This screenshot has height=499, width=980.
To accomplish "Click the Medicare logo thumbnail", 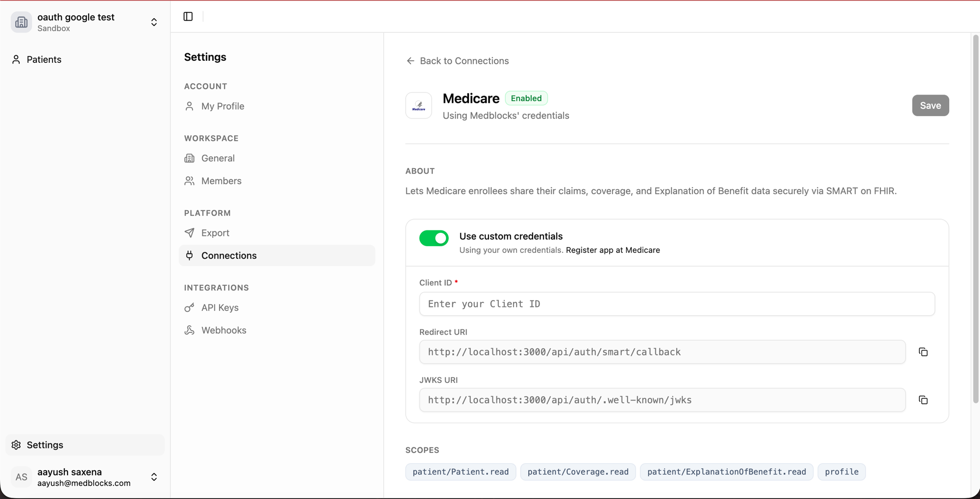I will (x=418, y=105).
